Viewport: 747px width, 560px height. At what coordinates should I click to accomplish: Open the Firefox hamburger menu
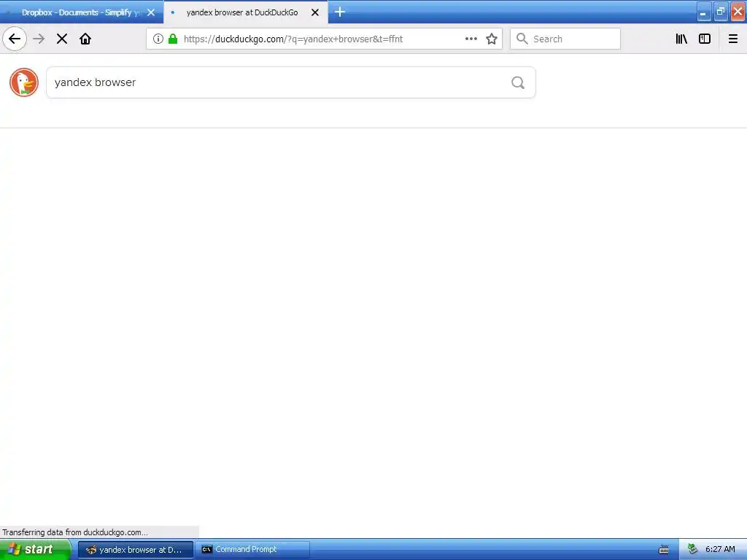pos(733,39)
